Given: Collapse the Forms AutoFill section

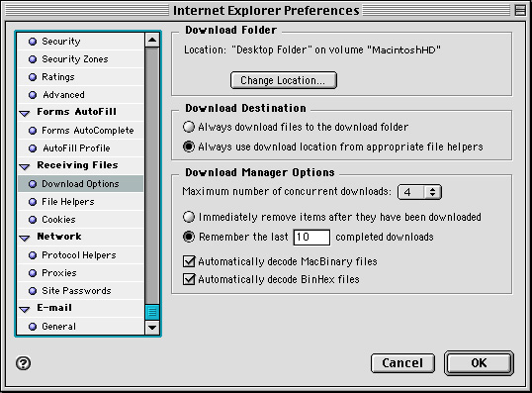Looking at the screenshot, I should tap(25, 113).
